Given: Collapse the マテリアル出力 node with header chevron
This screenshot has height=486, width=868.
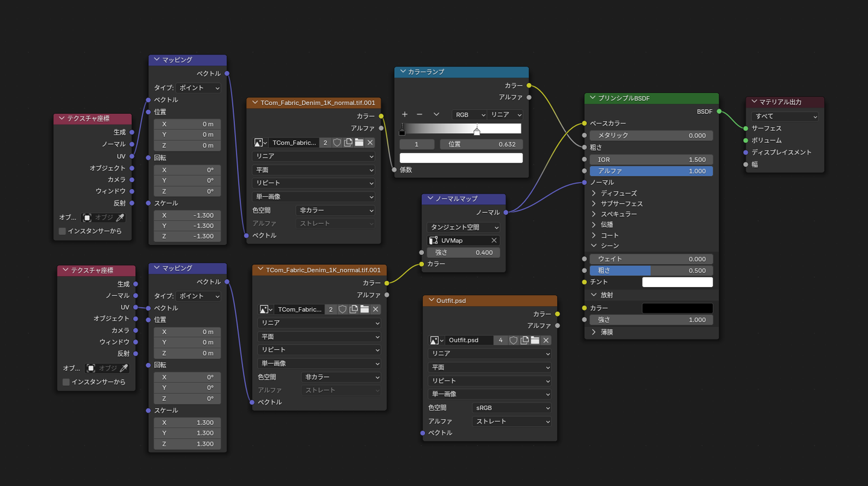Looking at the screenshot, I should pyautogui.click(x=754, y=102).
